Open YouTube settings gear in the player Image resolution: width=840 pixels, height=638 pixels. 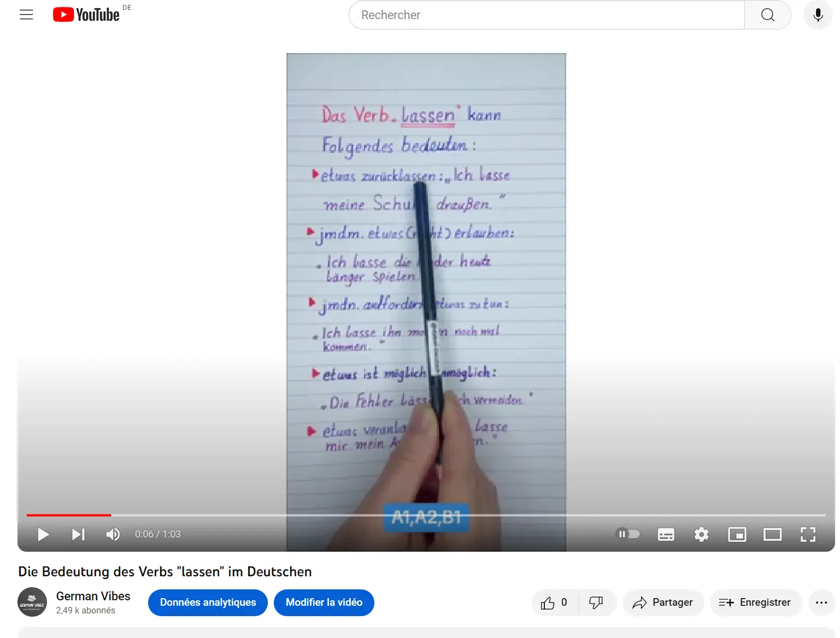701,534
